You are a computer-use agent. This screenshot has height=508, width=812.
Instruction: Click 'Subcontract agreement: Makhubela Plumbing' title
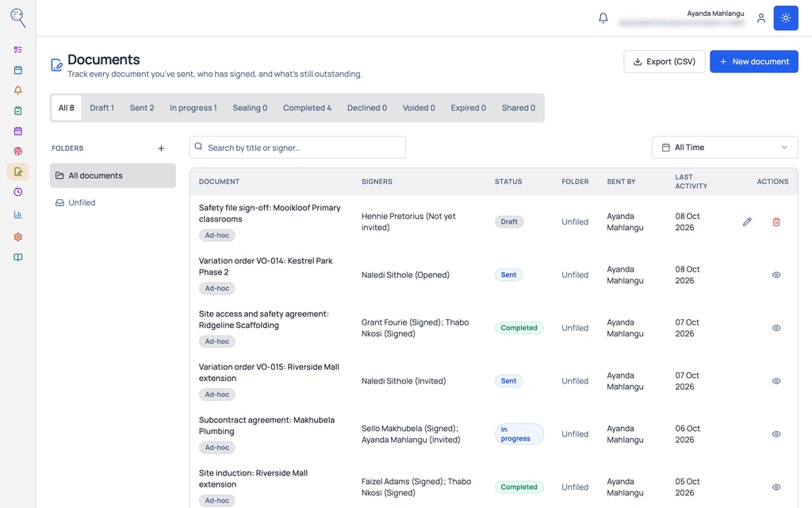[266, 425]
